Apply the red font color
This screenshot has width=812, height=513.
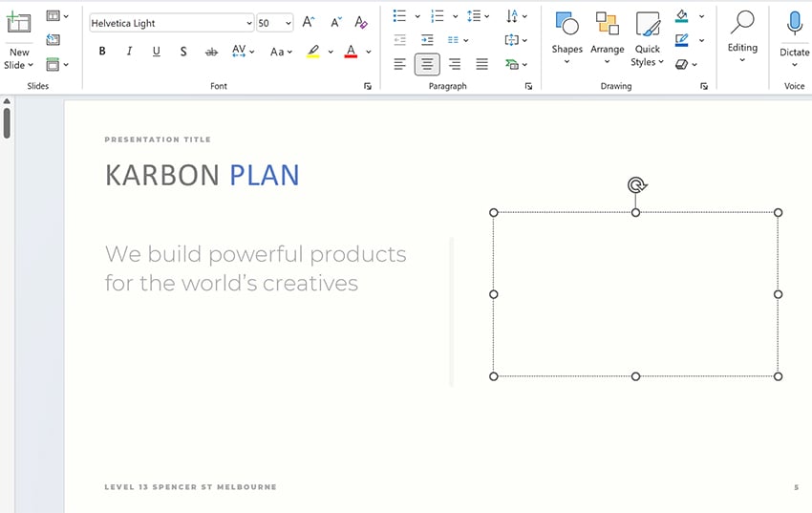pos(351,52)
